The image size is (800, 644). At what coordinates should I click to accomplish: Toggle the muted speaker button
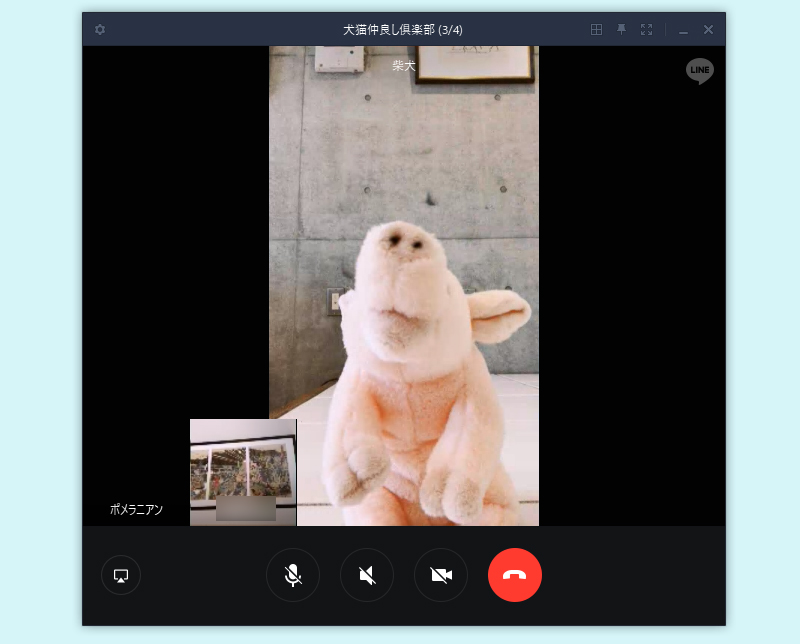(x=367, y=575)
